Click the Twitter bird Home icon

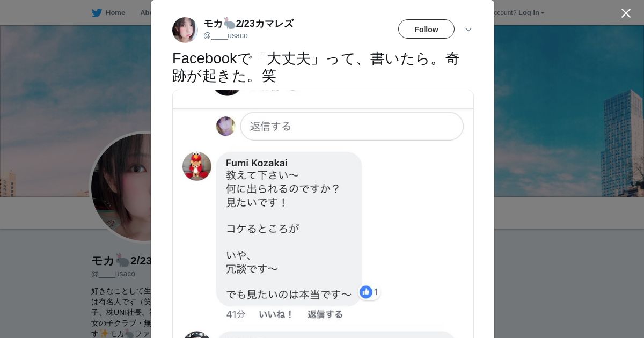97,13
